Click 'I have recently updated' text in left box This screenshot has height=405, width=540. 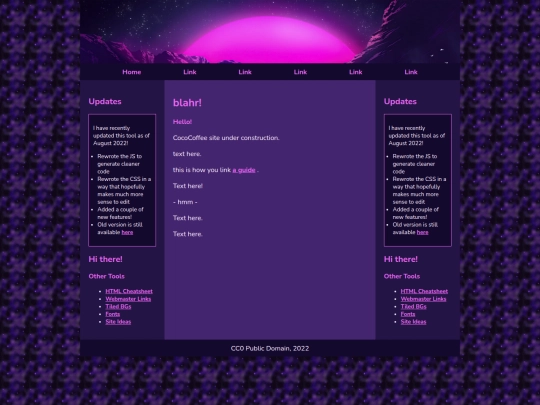[x=121, y=136]
